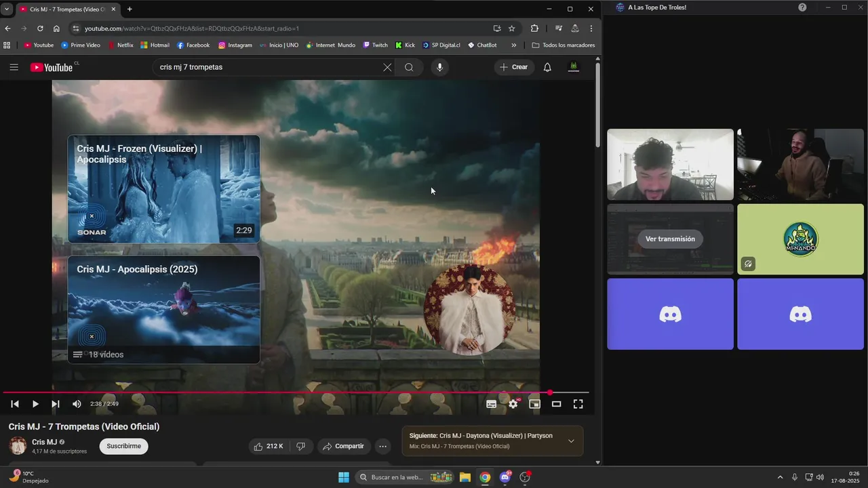Open Chrome media controls icon
The height and width of the screenshot is (488, 868).
[x=559, y=28]
